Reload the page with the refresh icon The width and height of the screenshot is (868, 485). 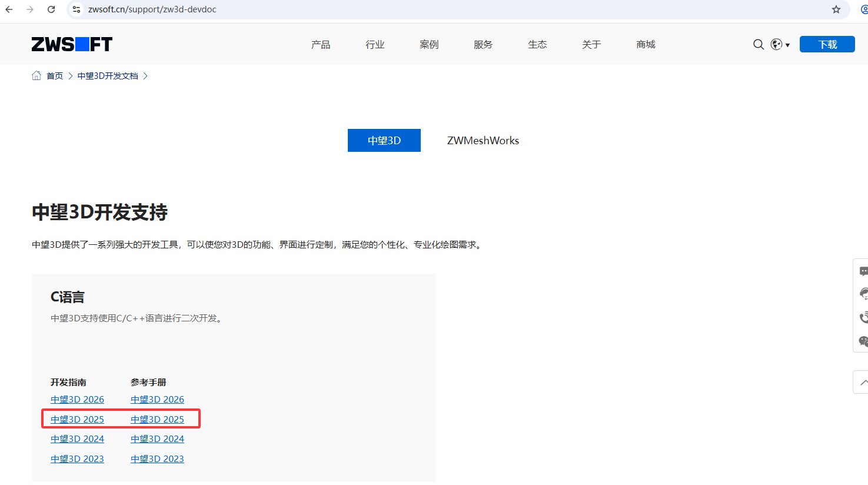(x=51, y=9)
